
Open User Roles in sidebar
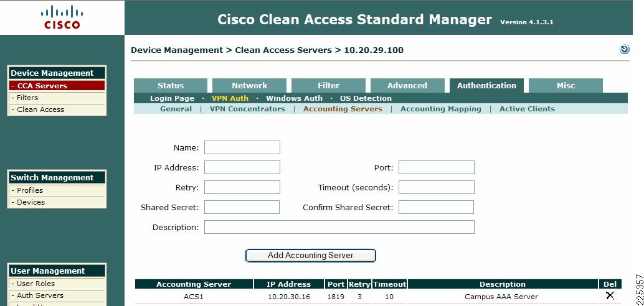coord(57,284)
